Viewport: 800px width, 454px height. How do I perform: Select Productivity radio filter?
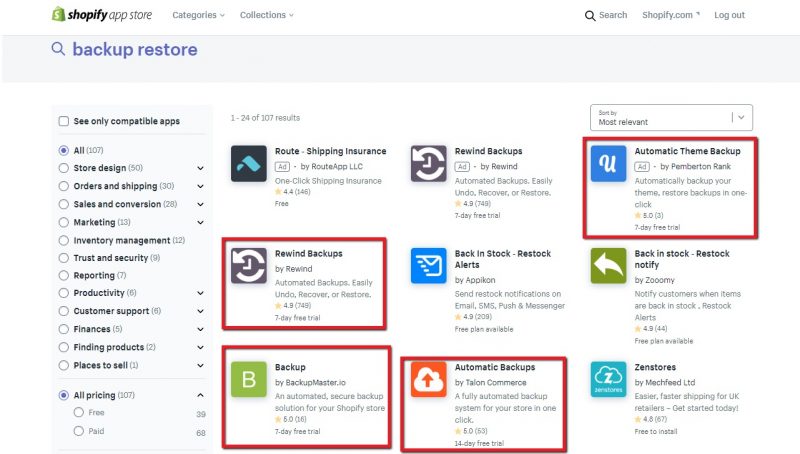(64, 293)
